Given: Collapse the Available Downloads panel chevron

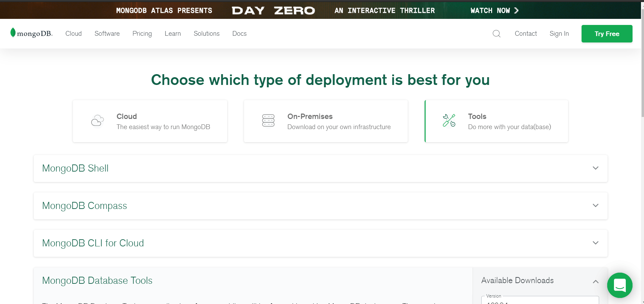Looking at the screenshot, I should click(596, 281).
